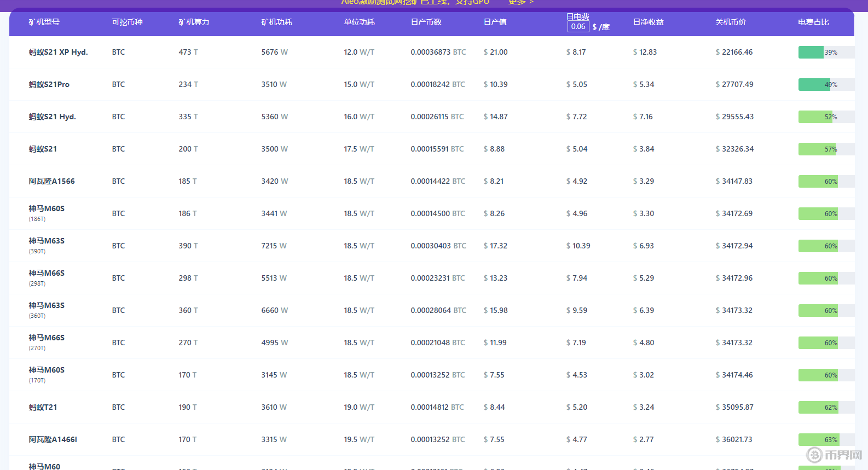
Task: Click the 39% electricity ratio bar
Action: click(x=825, y=53)
